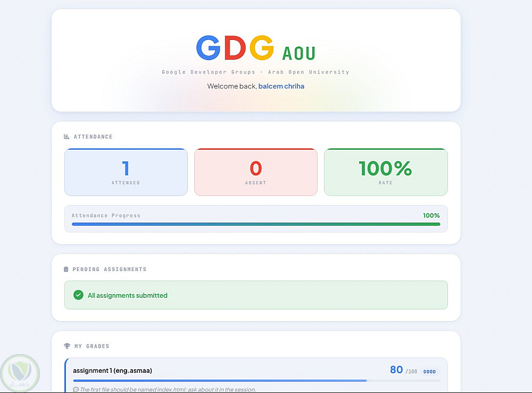Click the All assignments submitted banner

pyautogui.click(x=256, y=295)
